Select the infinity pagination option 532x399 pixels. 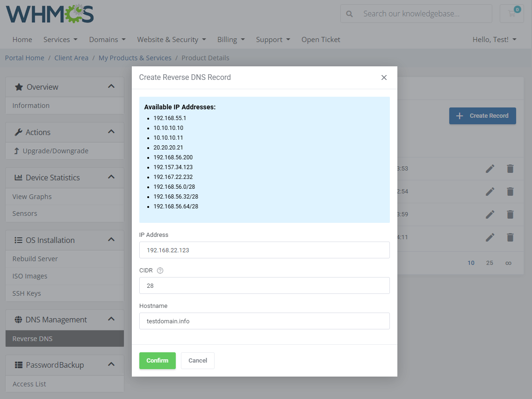(x=508, y=263)
